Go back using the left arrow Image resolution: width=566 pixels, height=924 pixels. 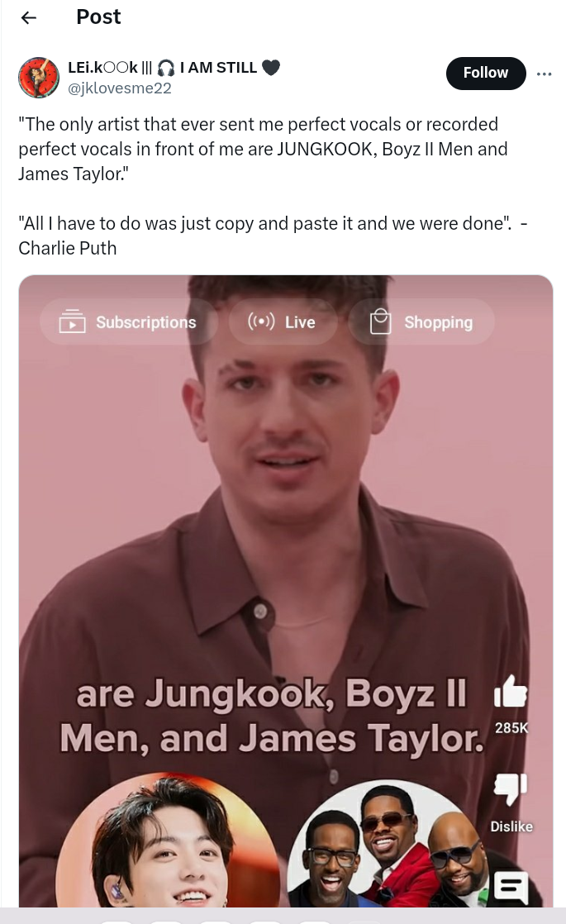(x=28, y=17)
